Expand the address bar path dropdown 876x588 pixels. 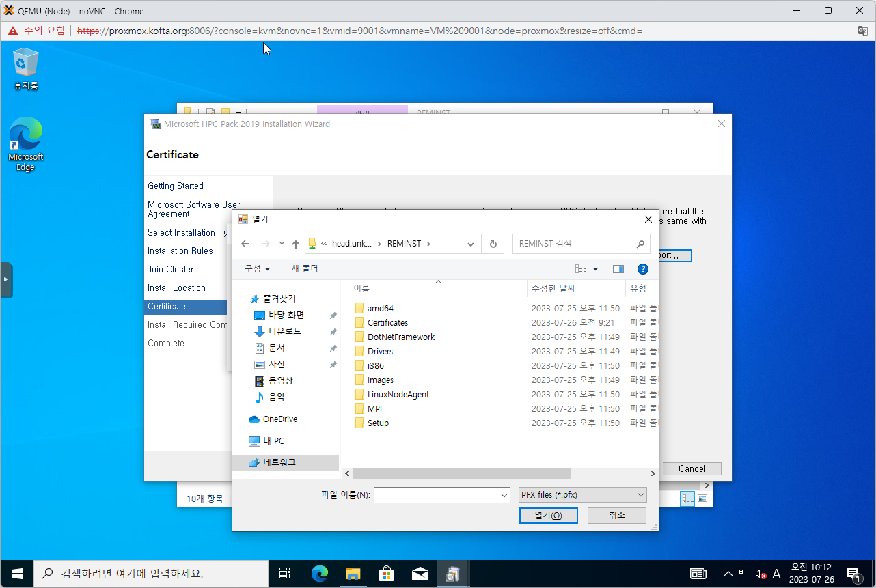(470, 244)
